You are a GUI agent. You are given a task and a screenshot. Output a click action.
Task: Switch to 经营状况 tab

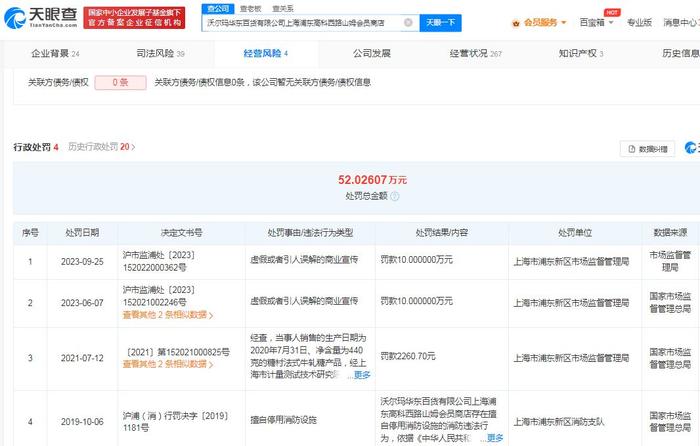tap(476, 54)
